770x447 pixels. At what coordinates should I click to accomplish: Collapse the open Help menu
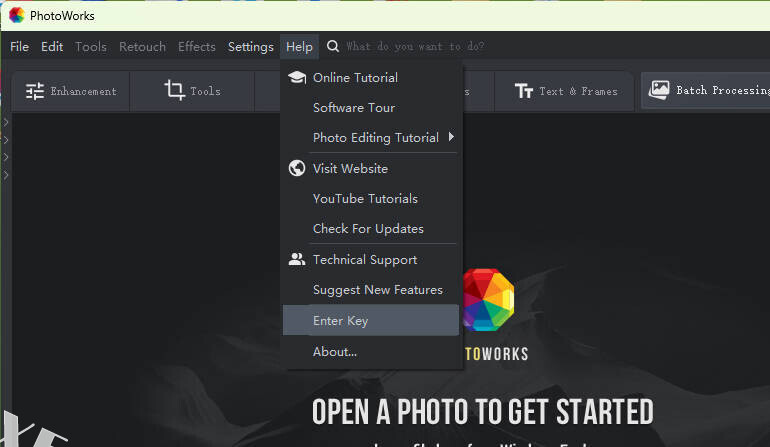point(299,47)
